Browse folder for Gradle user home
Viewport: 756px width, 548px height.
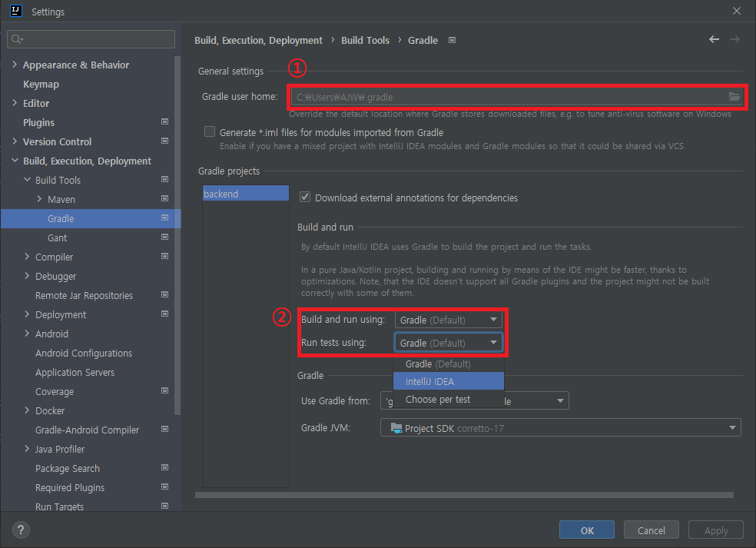click(x=734, y=97)
